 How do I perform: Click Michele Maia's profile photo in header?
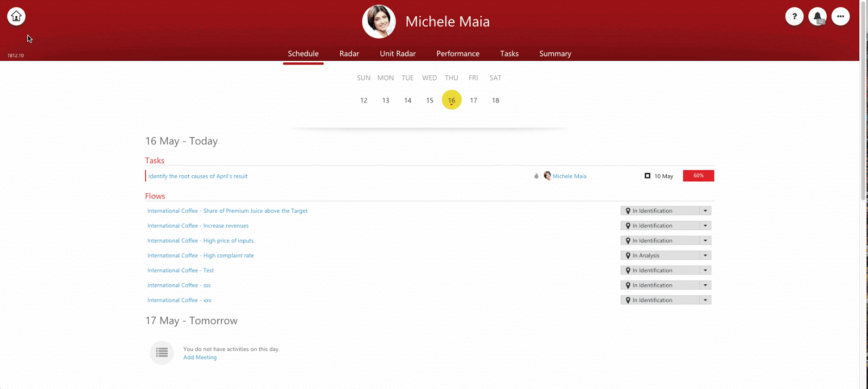click(x=379, y=22)
